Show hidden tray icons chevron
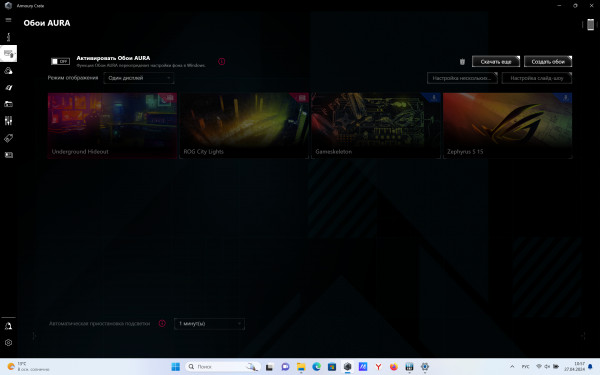600x375 pixels. 512,367
